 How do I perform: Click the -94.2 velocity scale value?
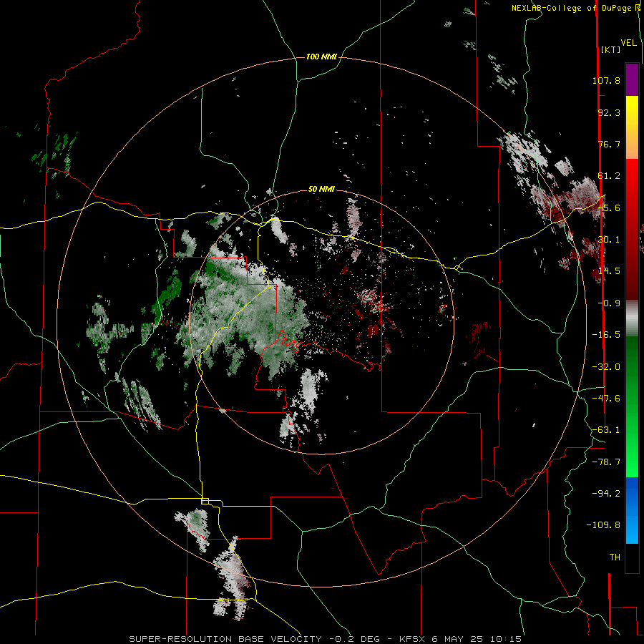tap(606, 494)
